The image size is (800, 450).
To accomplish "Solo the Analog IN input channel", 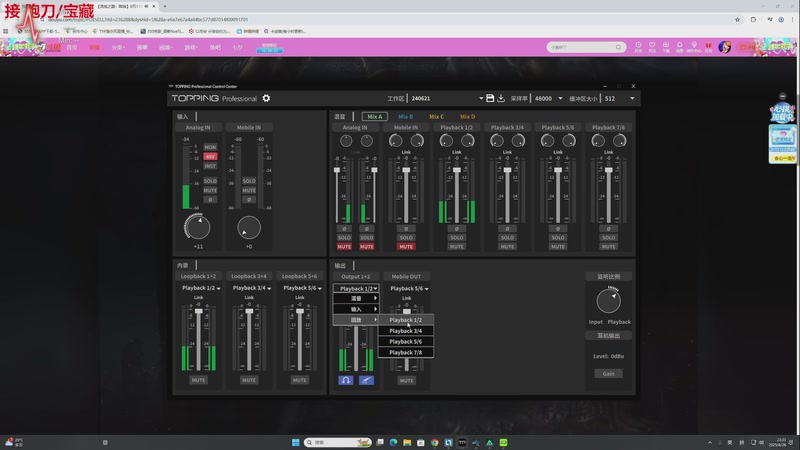I will (210, 181).
